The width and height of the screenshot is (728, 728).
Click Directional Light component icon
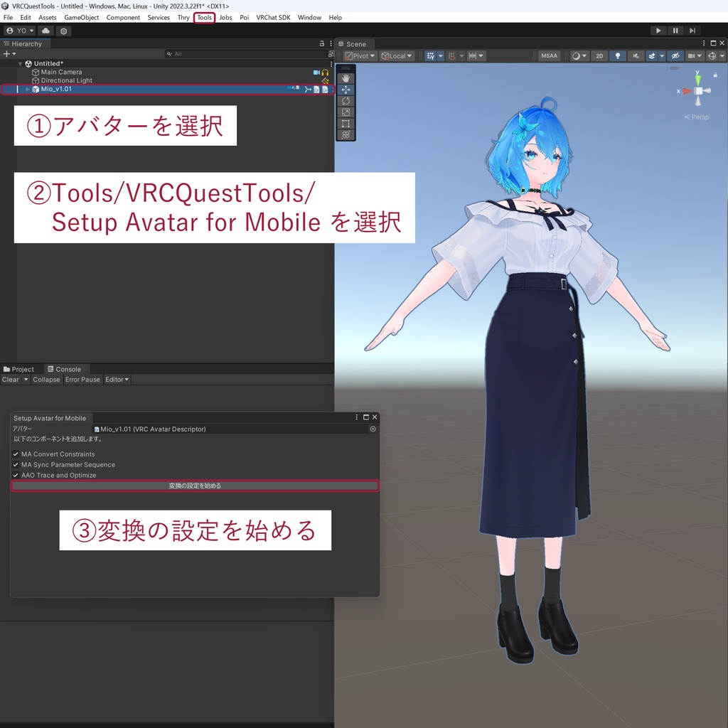click(325, 81)
